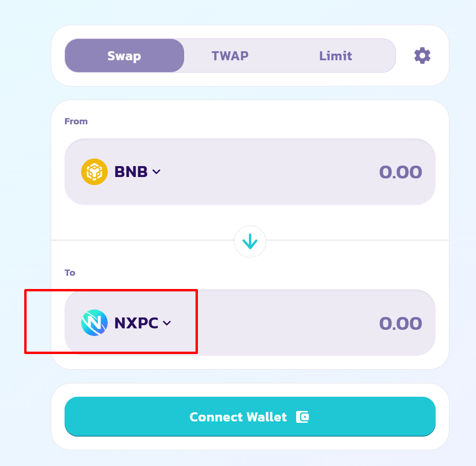Click the divider line beside swap arrow
Viewport: 476px width, 466px height.
[357, 240]
